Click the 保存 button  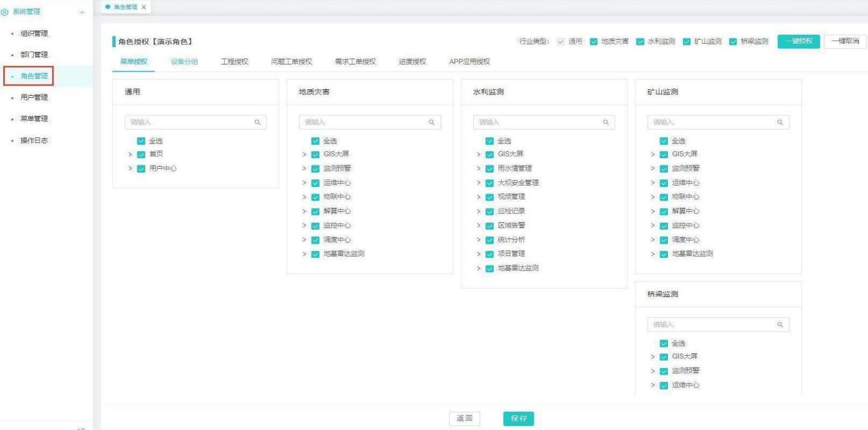click(518, 418)
